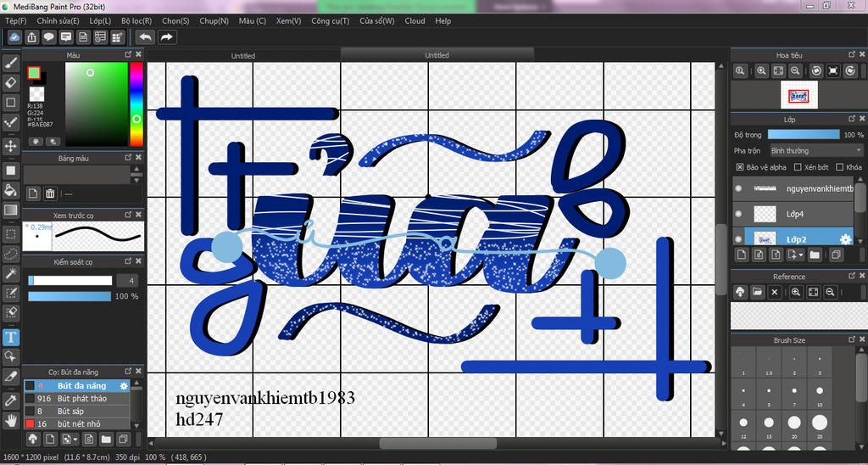This screenshot has height=465, width=868.
Task: Zoom in the Navigator view
Action: coord(762,71)
